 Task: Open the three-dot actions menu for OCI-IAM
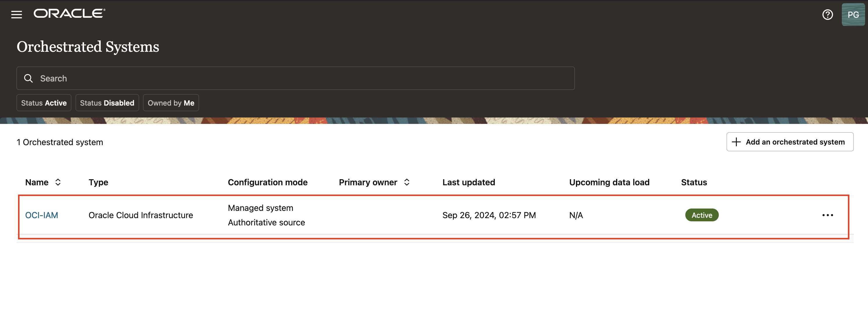[827, 215]
